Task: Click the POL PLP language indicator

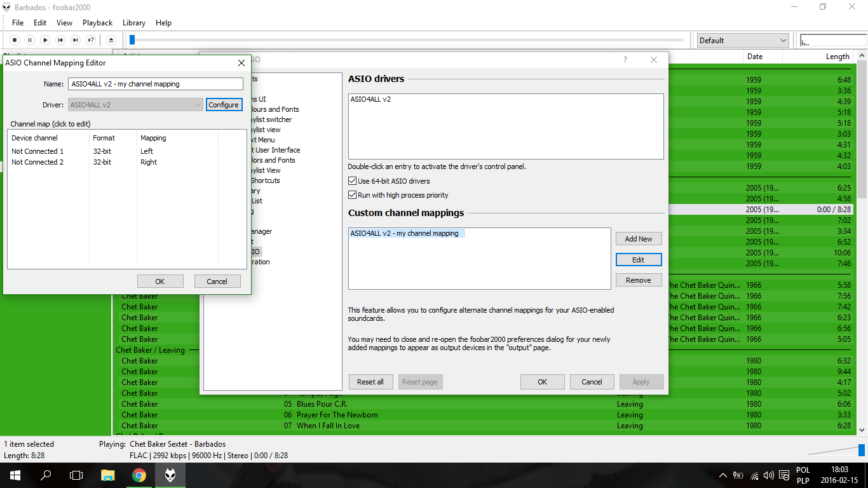Action: pos(803,475)
